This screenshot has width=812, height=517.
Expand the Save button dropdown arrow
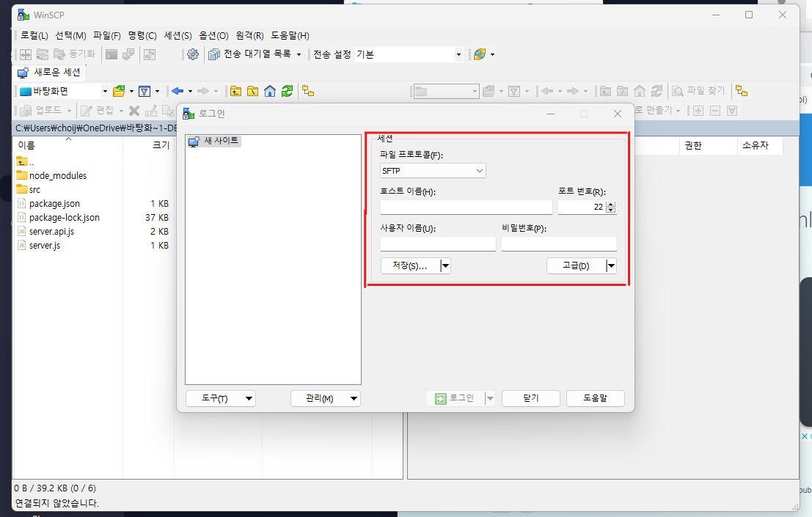click(445, 266)
